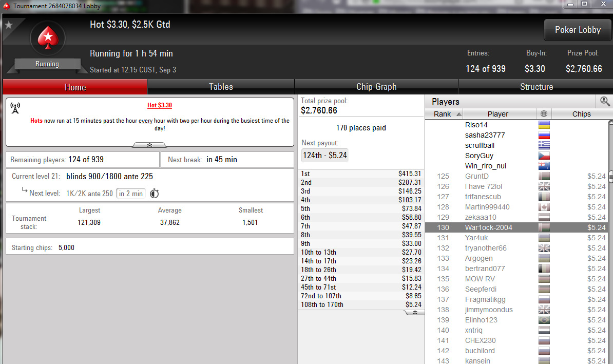Viewport: 613px width, 364px height.
Task: Click the globe country column header
Action: 544,114
